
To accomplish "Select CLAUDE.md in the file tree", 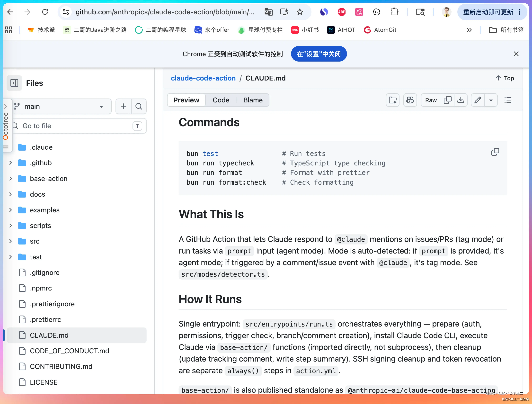I will click(x=76, y=335).
